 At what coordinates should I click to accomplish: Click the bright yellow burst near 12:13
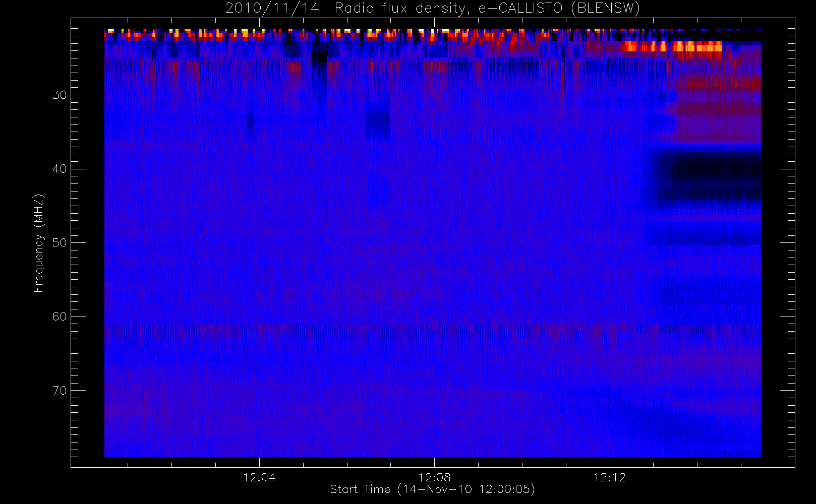point(672,47)
